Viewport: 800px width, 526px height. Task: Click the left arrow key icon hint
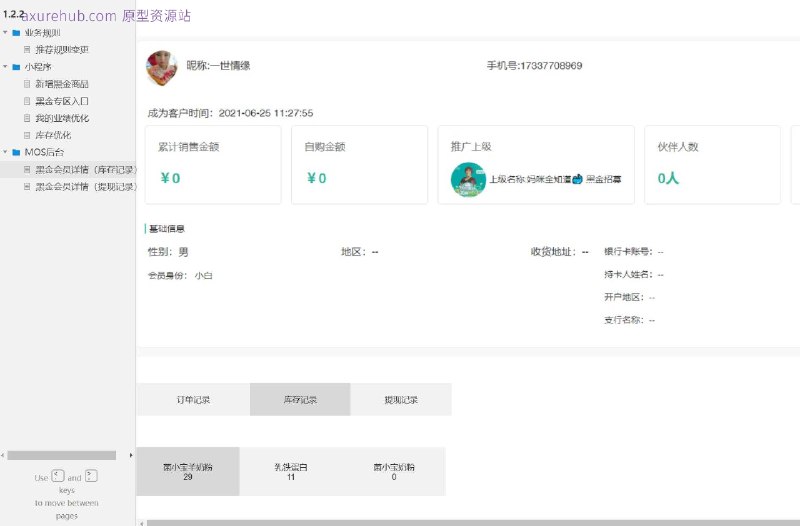click(x=58, y=476)
